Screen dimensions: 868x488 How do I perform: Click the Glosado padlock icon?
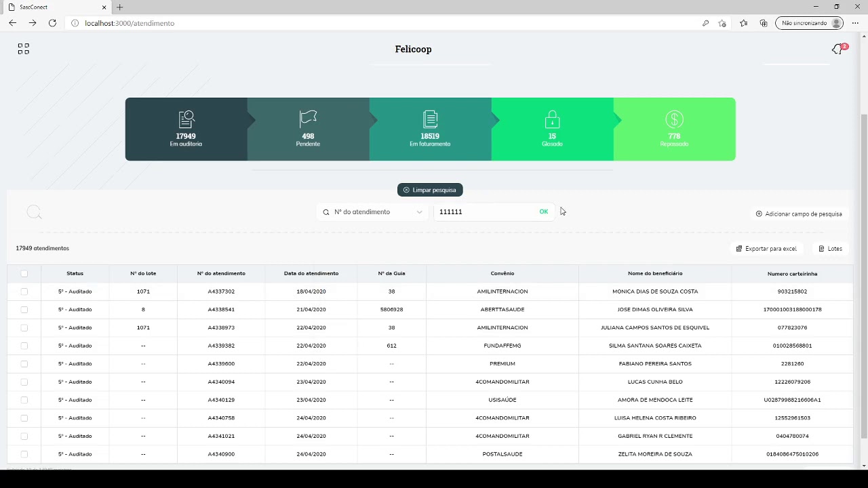(x=552, y=119)
